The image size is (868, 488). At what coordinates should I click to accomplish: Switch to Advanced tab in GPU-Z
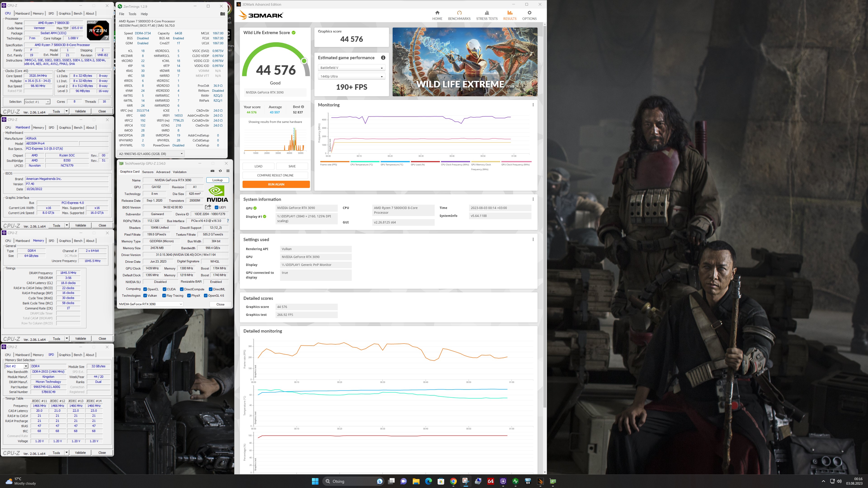pyautogui.click(x=163, y=172)
